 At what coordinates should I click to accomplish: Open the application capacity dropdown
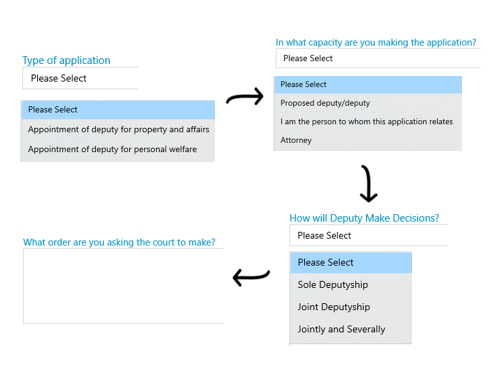coord(378,58)
